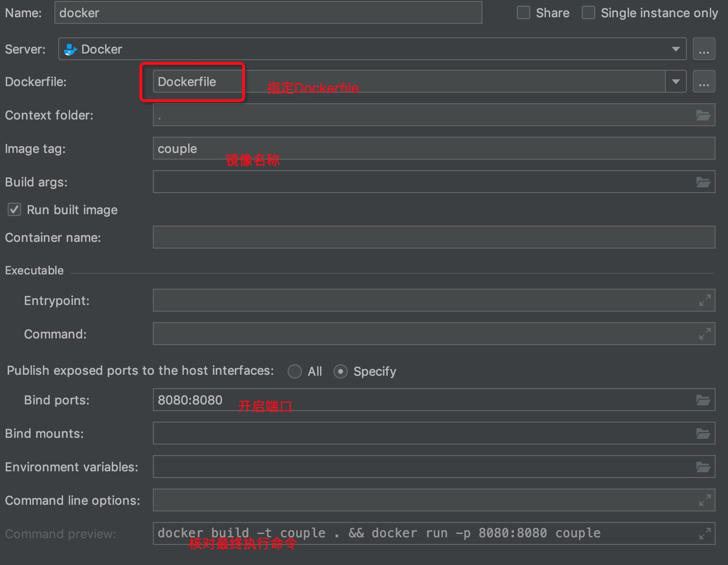Click the 'Command preview:' label
Image resolution: width=728 pixels, height=565 pixels.
point(61,534)
